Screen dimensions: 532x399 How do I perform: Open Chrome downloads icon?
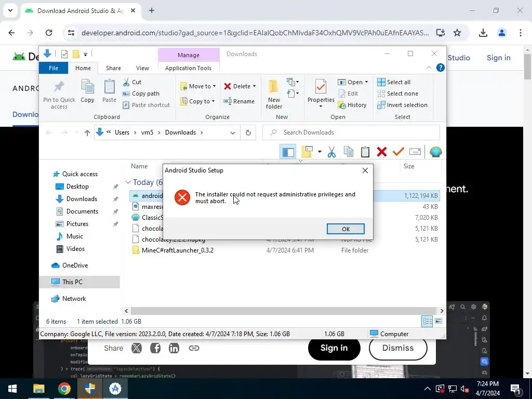483,33
